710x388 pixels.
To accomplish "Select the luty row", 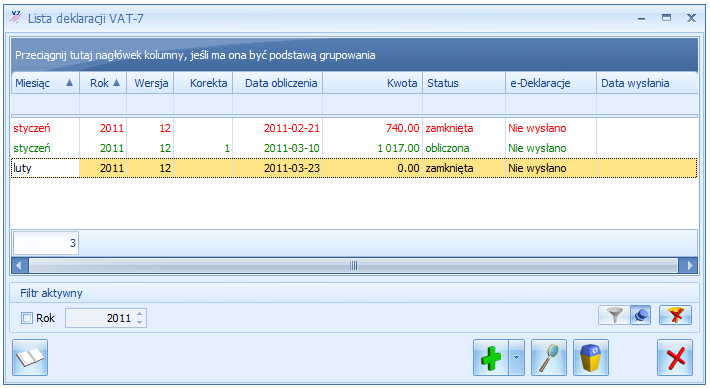I will point(354,168).
